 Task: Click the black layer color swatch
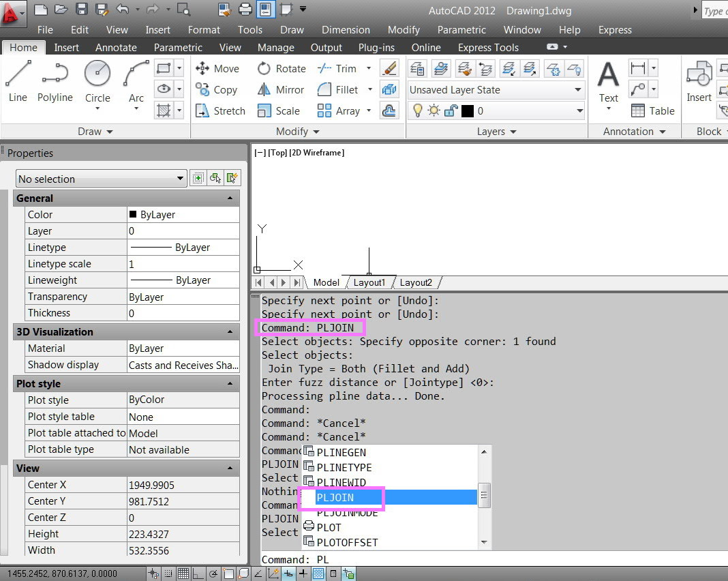468,110
